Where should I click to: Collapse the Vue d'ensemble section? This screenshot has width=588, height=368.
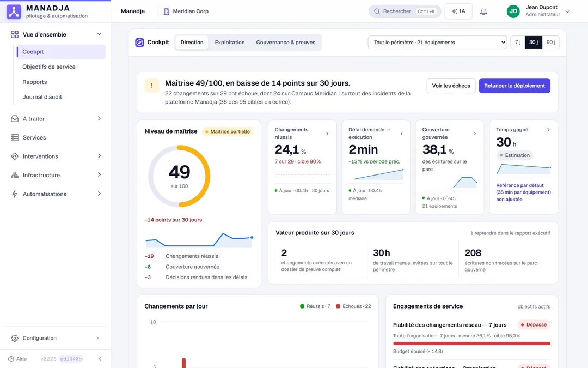pyautogui.click(x=99, y=34)
